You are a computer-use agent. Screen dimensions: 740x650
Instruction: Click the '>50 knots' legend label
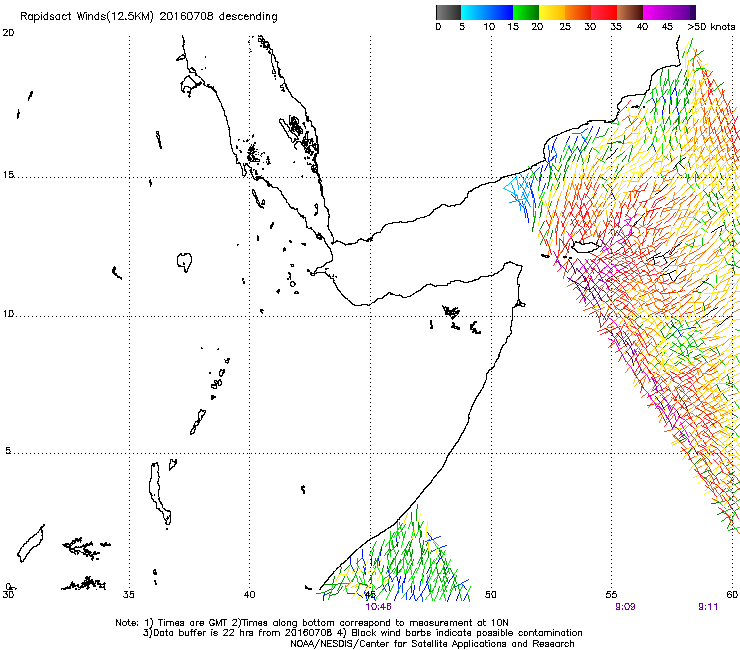coord(711,27)
